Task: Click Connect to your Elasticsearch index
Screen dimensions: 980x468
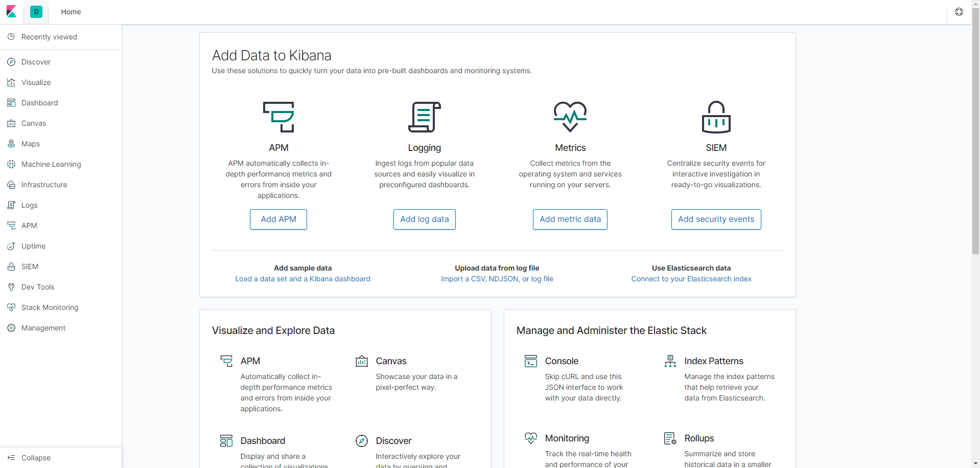Action: [691, 279]
